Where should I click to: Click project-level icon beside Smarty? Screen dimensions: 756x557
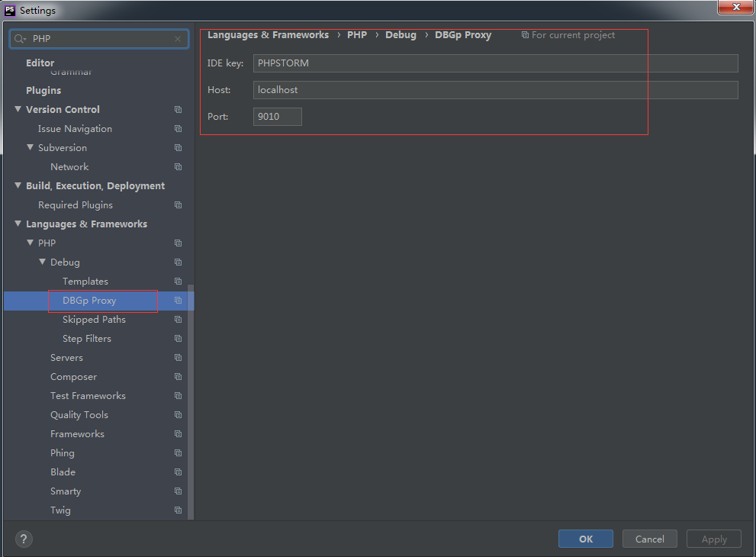pos(178,491)
